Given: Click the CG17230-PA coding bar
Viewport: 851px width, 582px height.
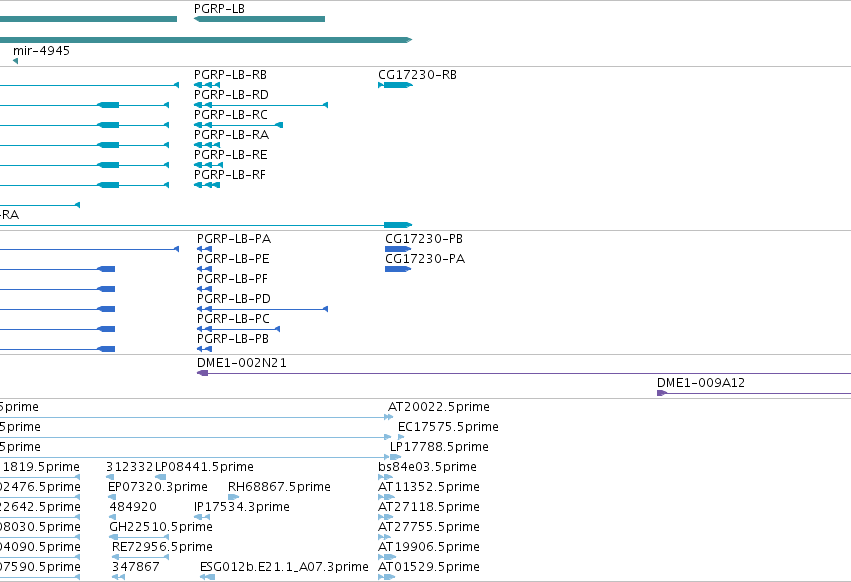Looking at the screenshot, I should [398, 269].
